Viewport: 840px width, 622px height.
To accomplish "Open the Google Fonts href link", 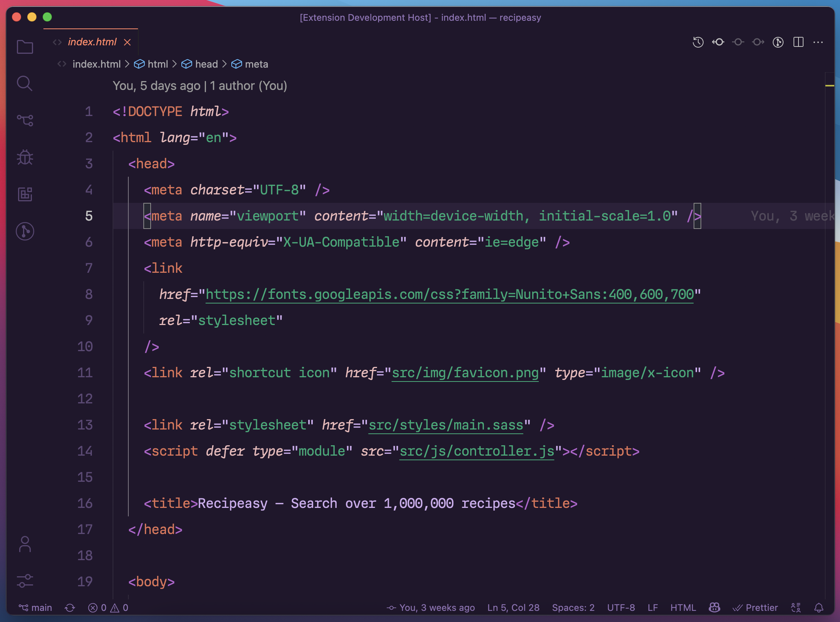I will coord(450,295).
